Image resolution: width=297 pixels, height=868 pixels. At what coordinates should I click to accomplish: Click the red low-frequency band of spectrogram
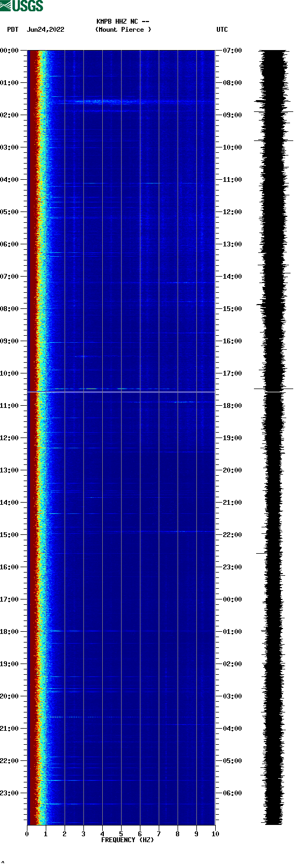(32, 437)
